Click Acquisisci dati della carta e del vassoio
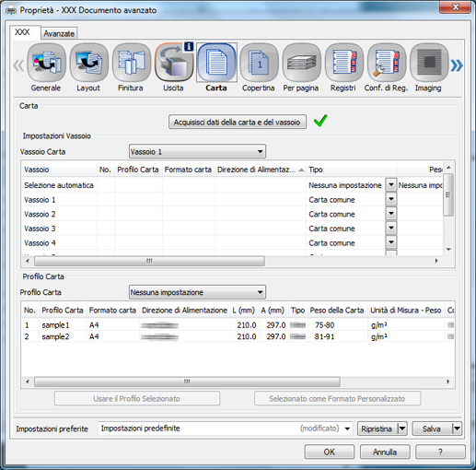 (238, 122)
